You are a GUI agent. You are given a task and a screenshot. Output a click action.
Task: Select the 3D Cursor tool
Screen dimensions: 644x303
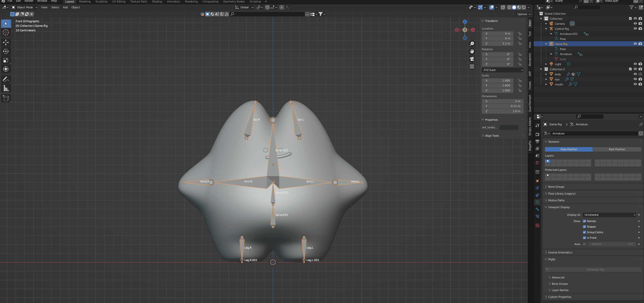[x=6, y=32]
